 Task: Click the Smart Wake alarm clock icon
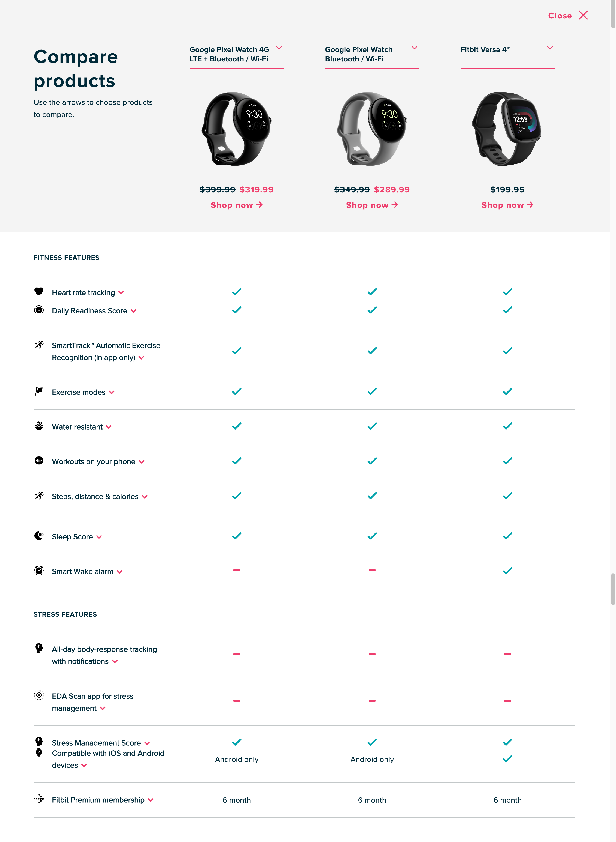coord(39,571)
